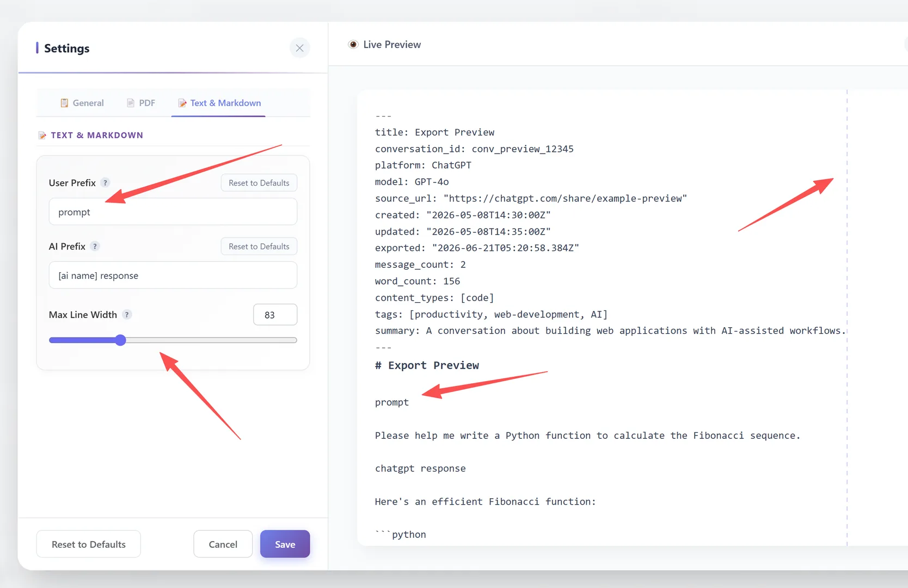
Task: Click the '# Export Preview' heading
Action: coord(427,365)
